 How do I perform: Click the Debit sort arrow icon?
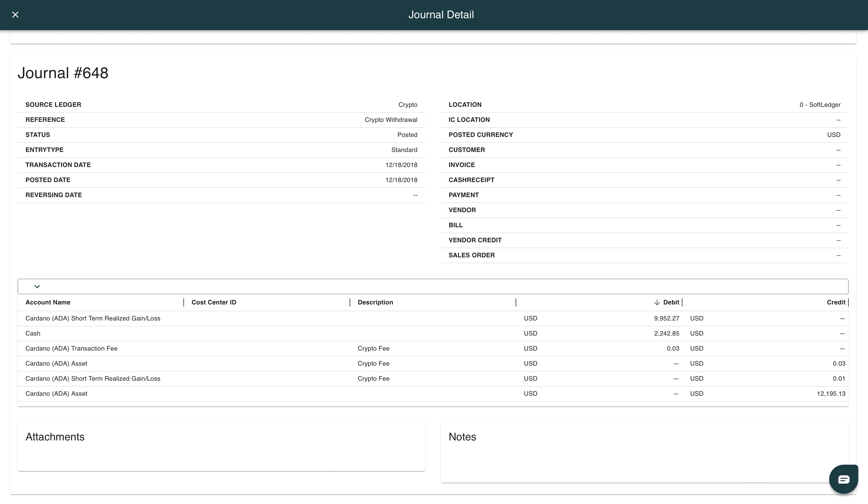pos(656,302)
